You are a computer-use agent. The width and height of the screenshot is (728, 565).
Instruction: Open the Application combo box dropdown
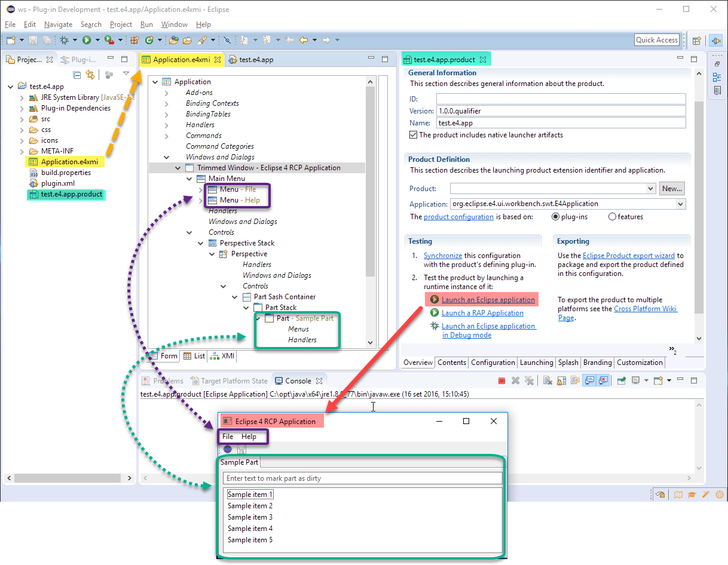[681, 204]
